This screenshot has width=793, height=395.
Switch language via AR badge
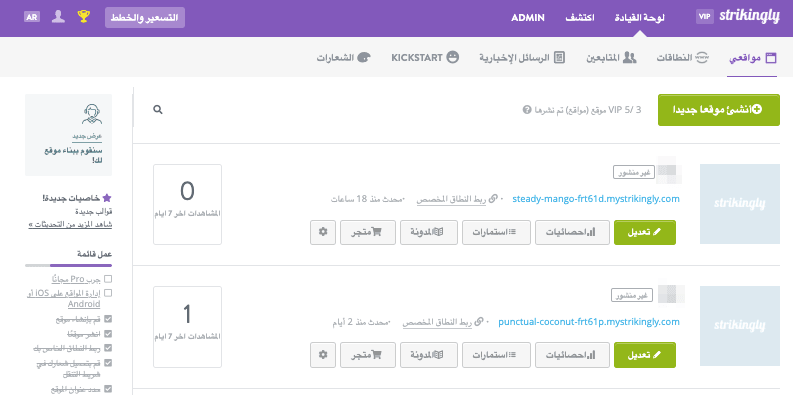(31, 17)
